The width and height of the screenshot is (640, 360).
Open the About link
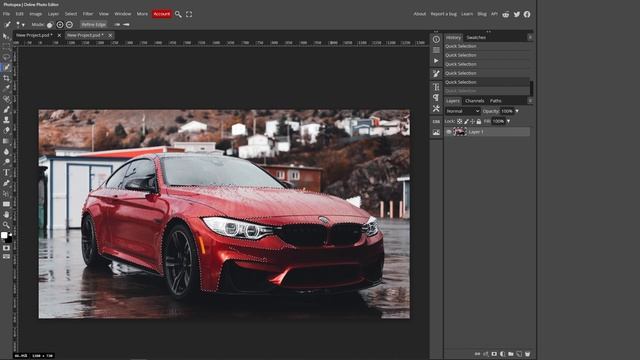[420, 14]
